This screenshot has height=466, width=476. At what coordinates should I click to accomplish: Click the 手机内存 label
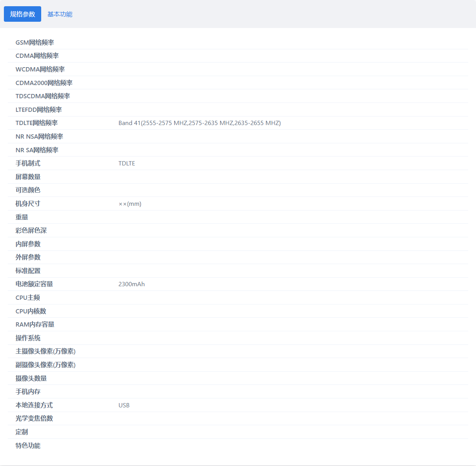click(x=28, y=391)
